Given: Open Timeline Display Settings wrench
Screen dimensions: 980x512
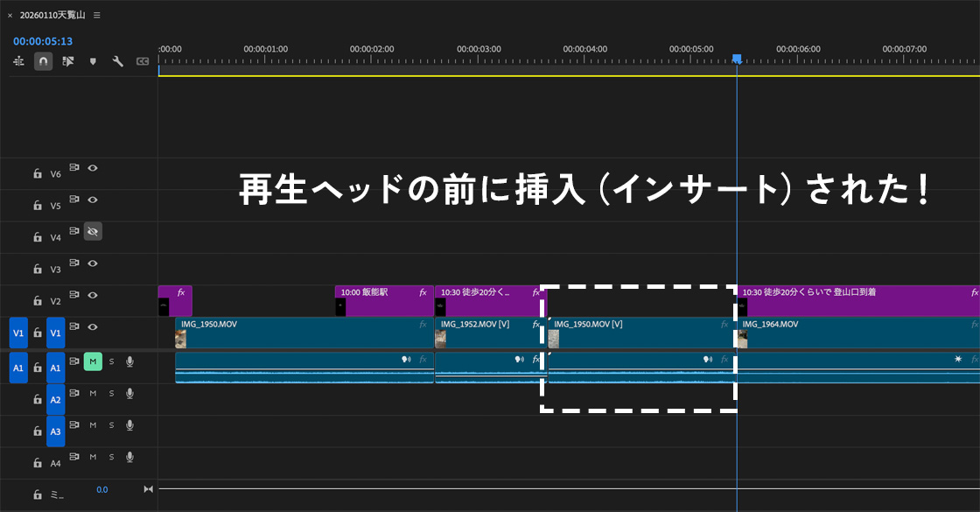Looking at the screenshot, I should click(117, 61).
